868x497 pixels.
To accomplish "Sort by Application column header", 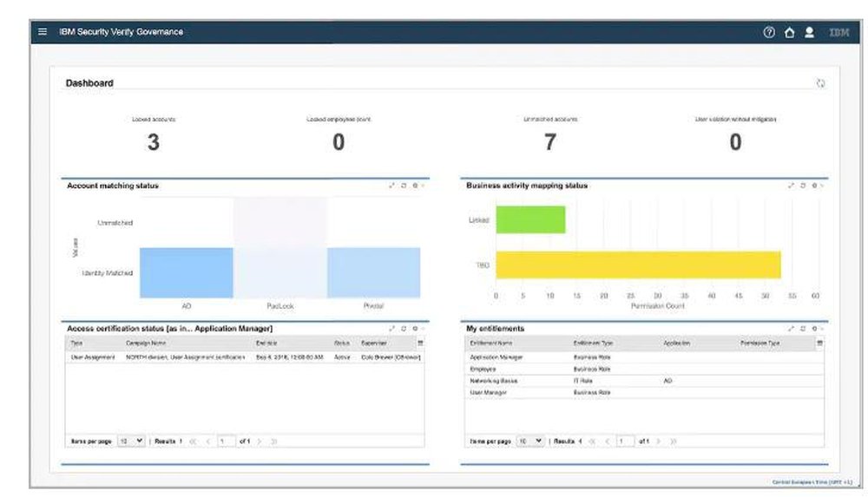I will point(676,343).
